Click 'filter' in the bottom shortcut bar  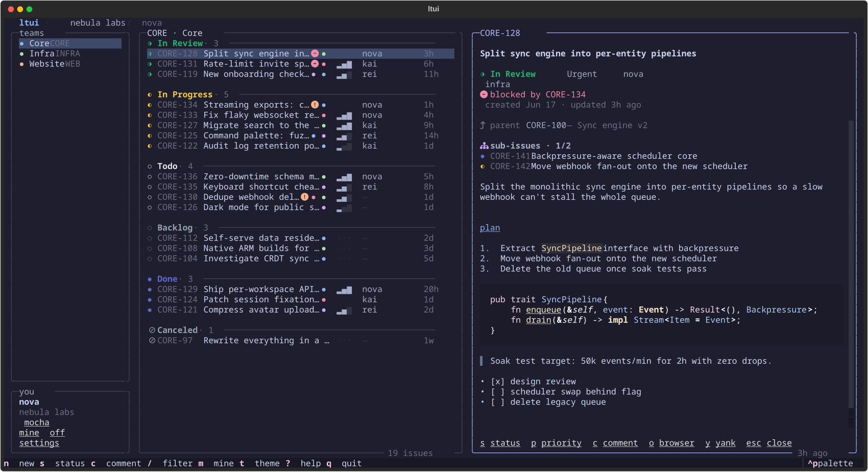[178, 463]
